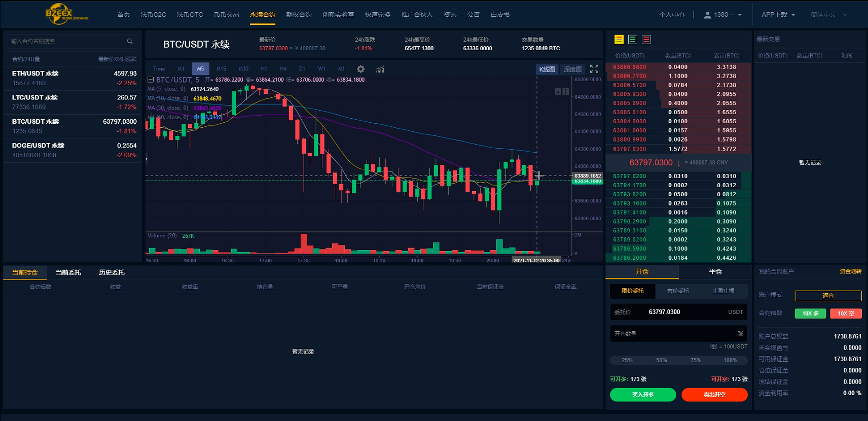
Task: Switch chart to H4 interval
Action: tap(283, 69)
